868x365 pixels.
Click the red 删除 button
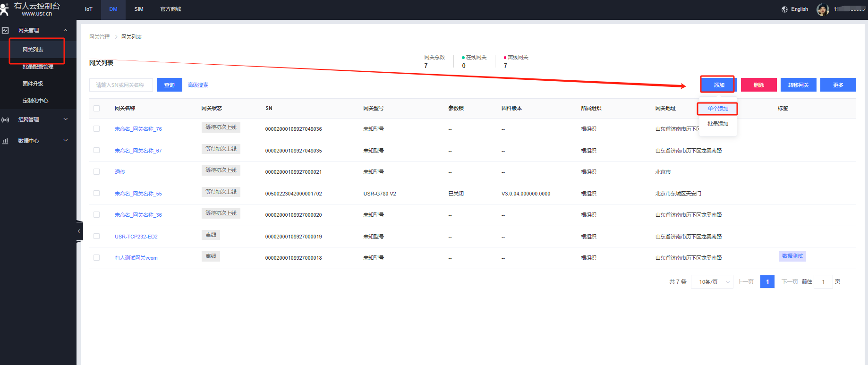(x=758, y=85)
